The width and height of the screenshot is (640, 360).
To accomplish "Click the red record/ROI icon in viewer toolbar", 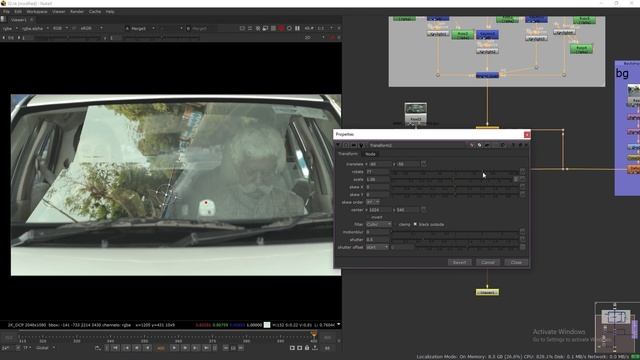I will [x=281, y=29].
